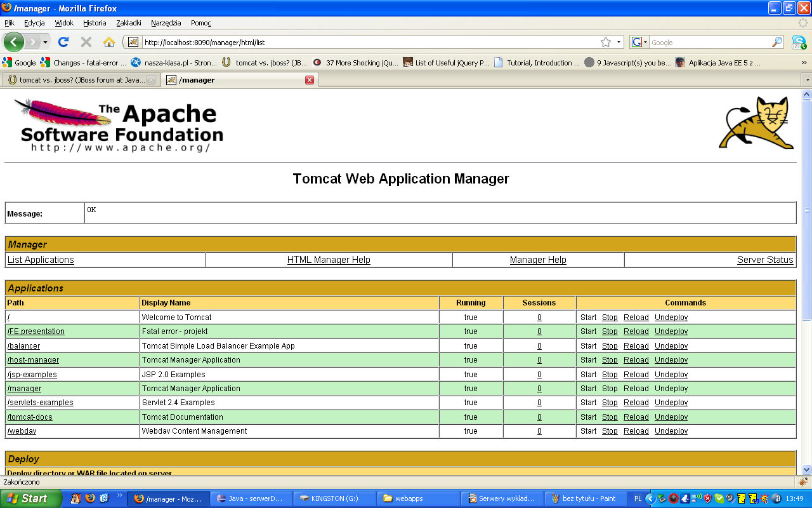Switch to 'Serwery wyklad...' taskbar window
The height and width of the screenshot is (508, 812).
click(x=502, y=498)
